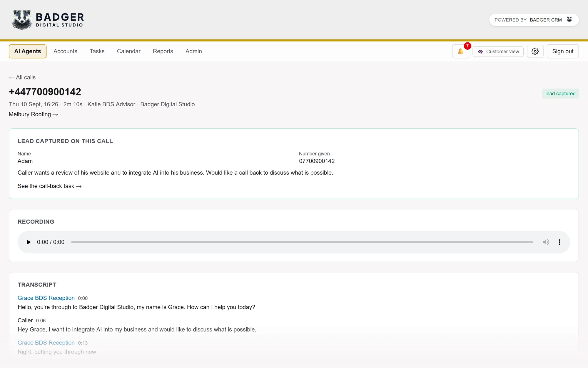Go to the Accounts tab
This screenshot has width=588, height=368.
point(65,51)
